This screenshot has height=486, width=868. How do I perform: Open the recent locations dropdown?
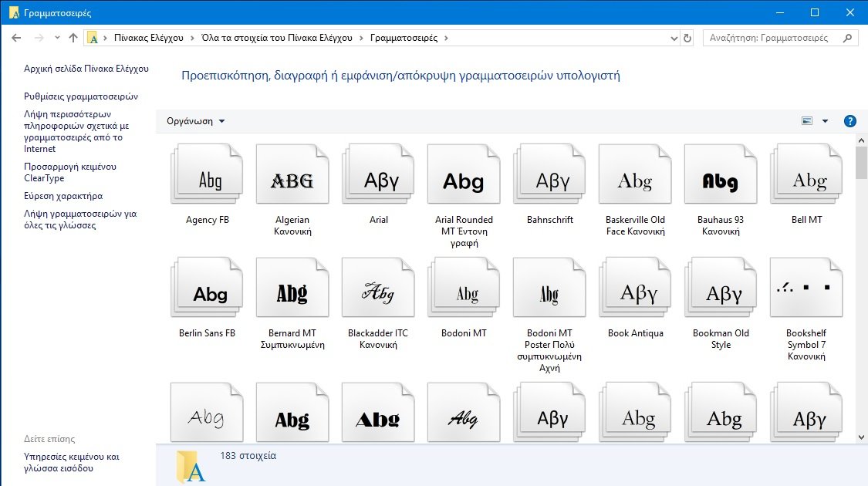pos(57,38)
